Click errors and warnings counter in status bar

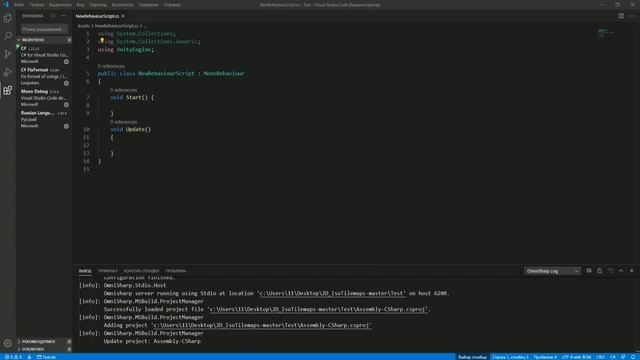coord(13,357)
